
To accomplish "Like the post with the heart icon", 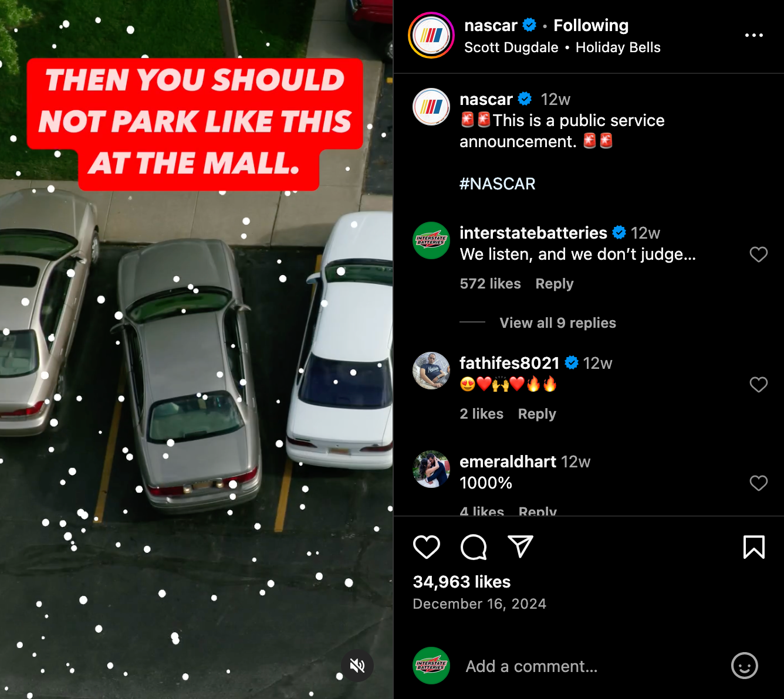I will click(427, 547).
